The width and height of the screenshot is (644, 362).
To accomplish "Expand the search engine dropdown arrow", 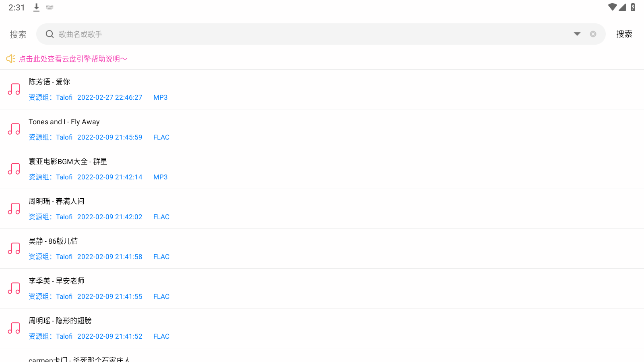I will coord(577,34).
